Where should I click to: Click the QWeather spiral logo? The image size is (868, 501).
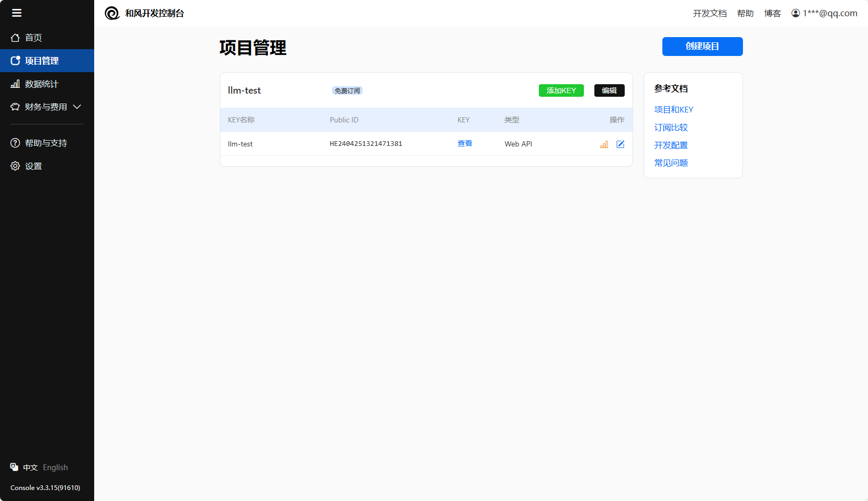(x=112, y=13)
